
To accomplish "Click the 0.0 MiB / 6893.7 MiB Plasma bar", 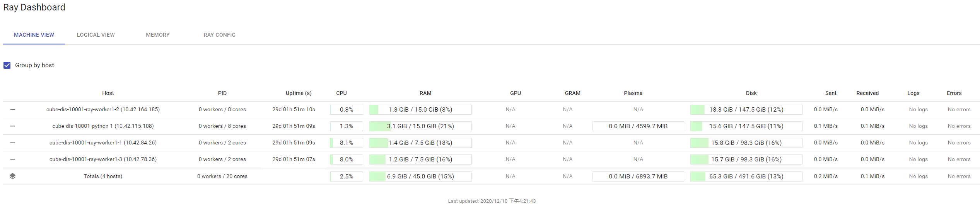I will 638,176.
